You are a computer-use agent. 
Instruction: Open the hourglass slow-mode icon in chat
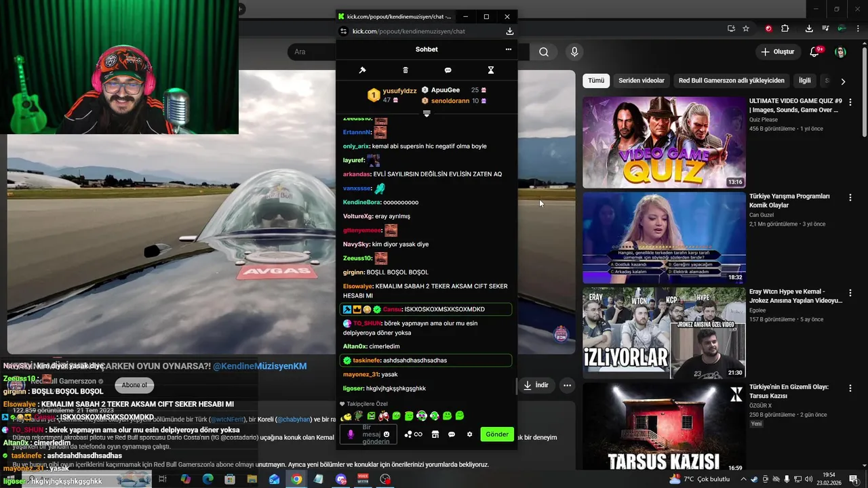pos(491,70)
